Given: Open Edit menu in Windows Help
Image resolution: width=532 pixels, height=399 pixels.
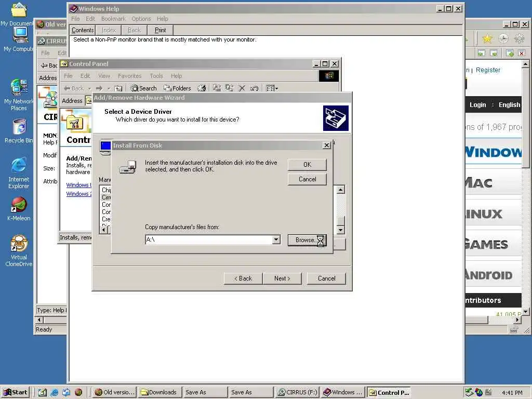Looking at the screenshot, I should pyautogui.click(x=90, y=19).
